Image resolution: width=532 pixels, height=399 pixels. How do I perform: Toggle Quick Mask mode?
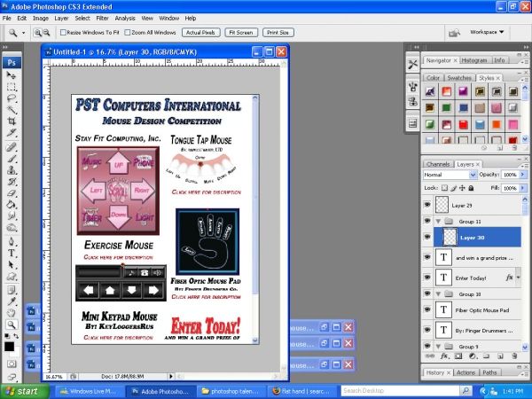point(12,364)
